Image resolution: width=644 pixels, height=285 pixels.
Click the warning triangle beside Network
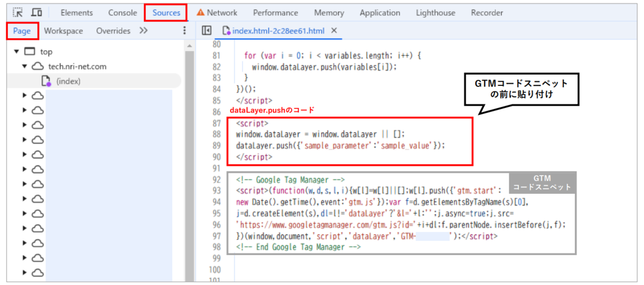coord(201,12)
